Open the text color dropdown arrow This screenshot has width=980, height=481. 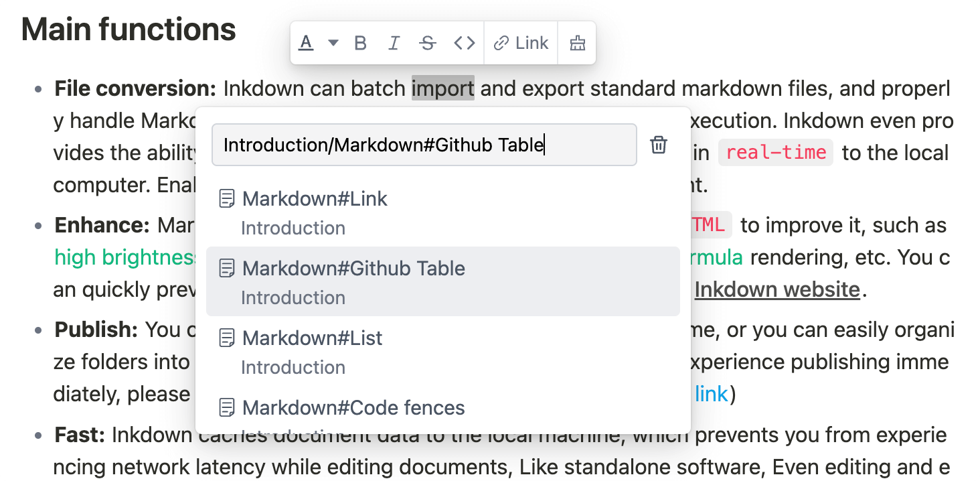(x=333, y=43)
